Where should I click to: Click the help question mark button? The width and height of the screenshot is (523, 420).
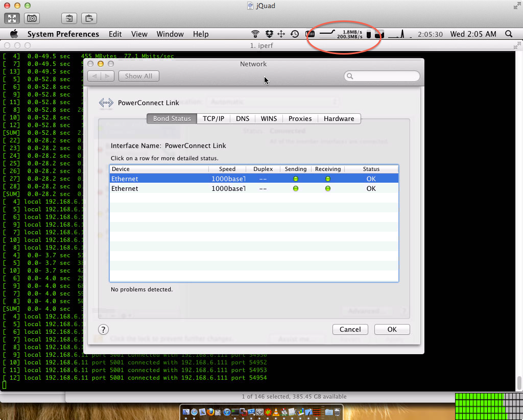pyautogui.click(x=103, y=330)
